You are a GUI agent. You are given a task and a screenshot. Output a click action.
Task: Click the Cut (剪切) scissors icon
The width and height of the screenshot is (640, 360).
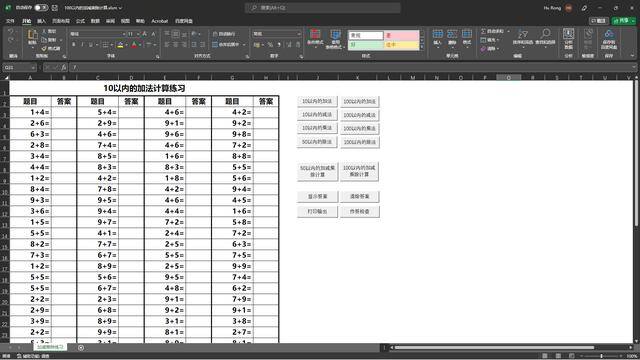(x=44, y=31)
